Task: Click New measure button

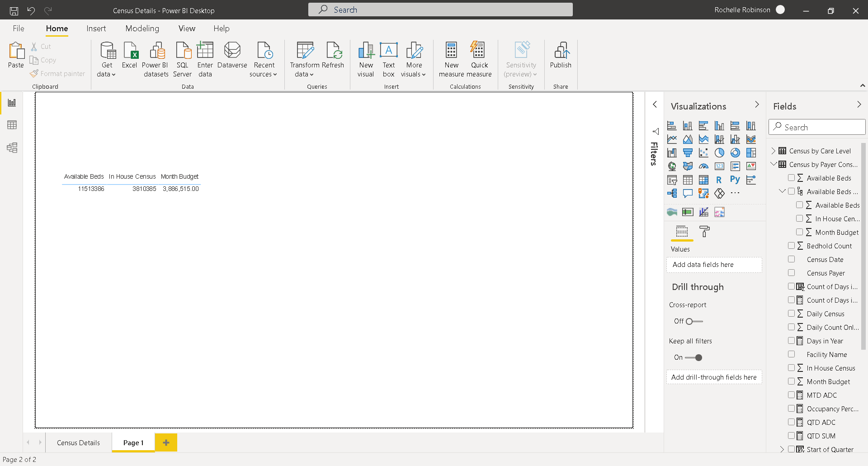Action: pos(451,59)
